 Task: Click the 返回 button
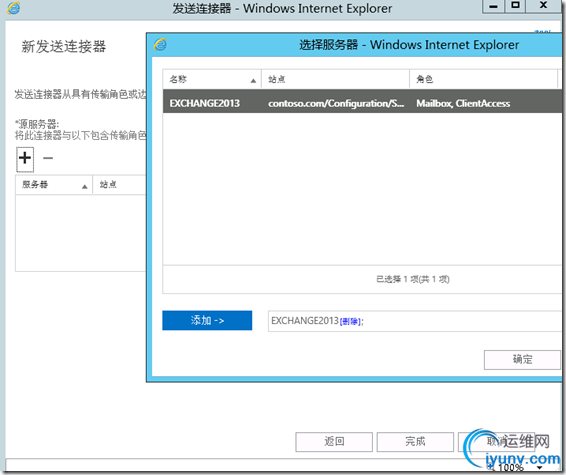click(334, 442)
